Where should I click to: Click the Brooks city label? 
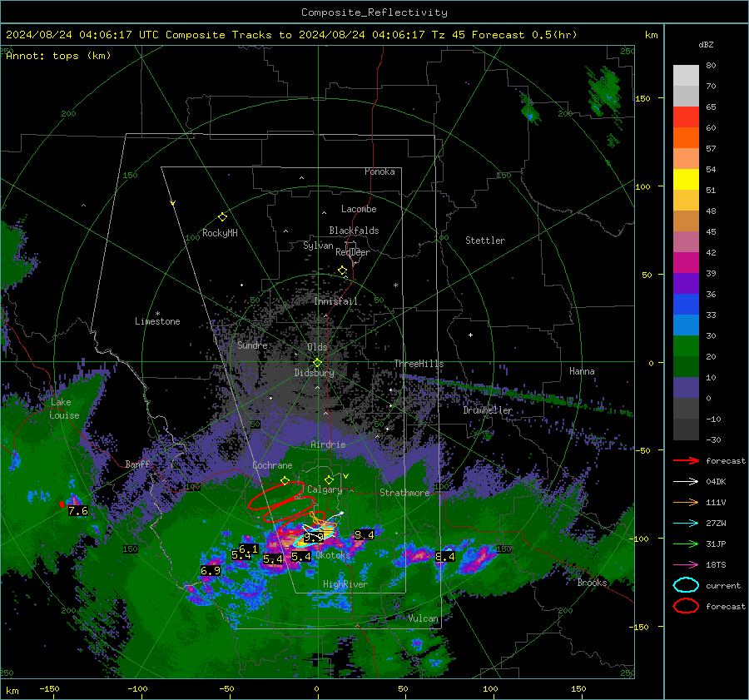pyautogui.click(x=592, y=583)
